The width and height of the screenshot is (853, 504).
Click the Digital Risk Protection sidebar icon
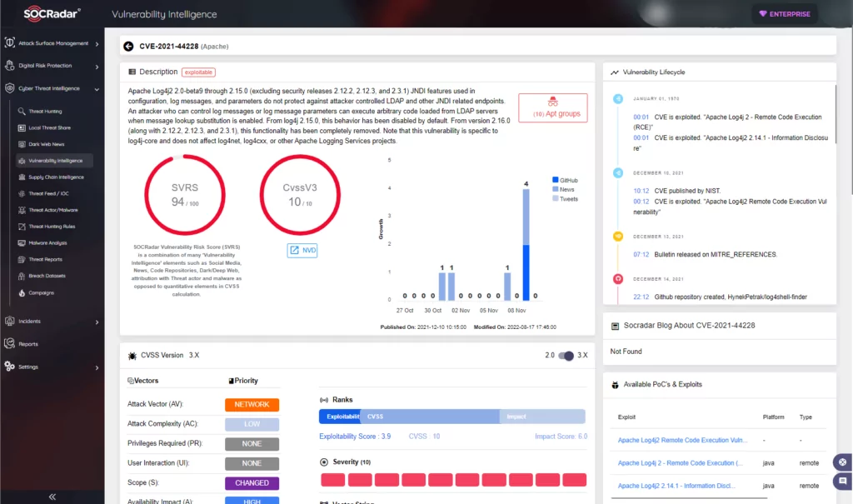[x=10, y=65]
